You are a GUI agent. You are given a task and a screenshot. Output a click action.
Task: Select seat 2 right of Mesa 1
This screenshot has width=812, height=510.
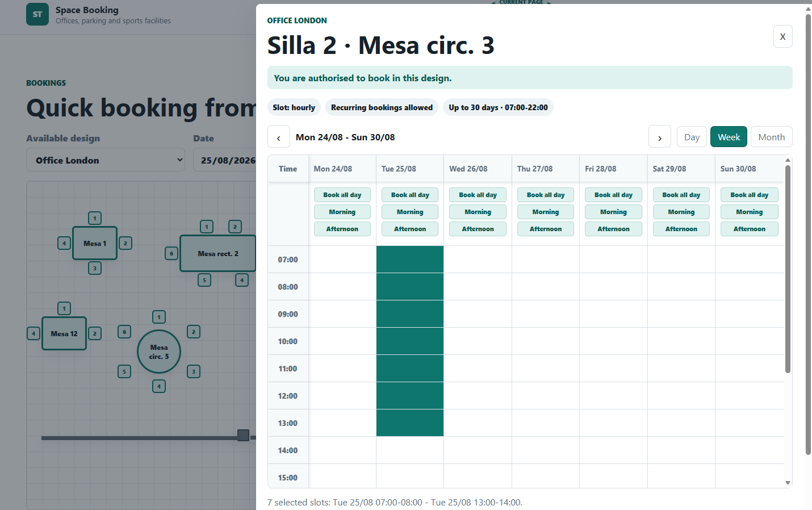pyautogui.click(x=125, y=243)
